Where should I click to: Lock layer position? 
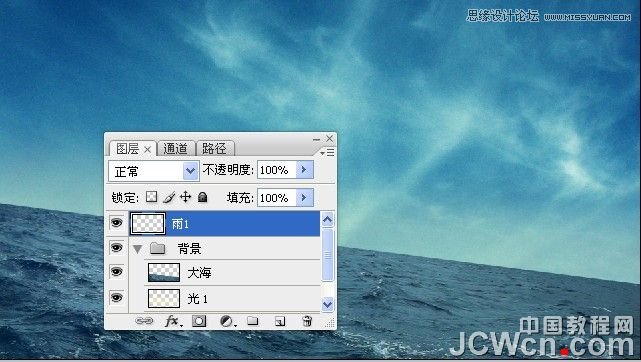point(186,197)
